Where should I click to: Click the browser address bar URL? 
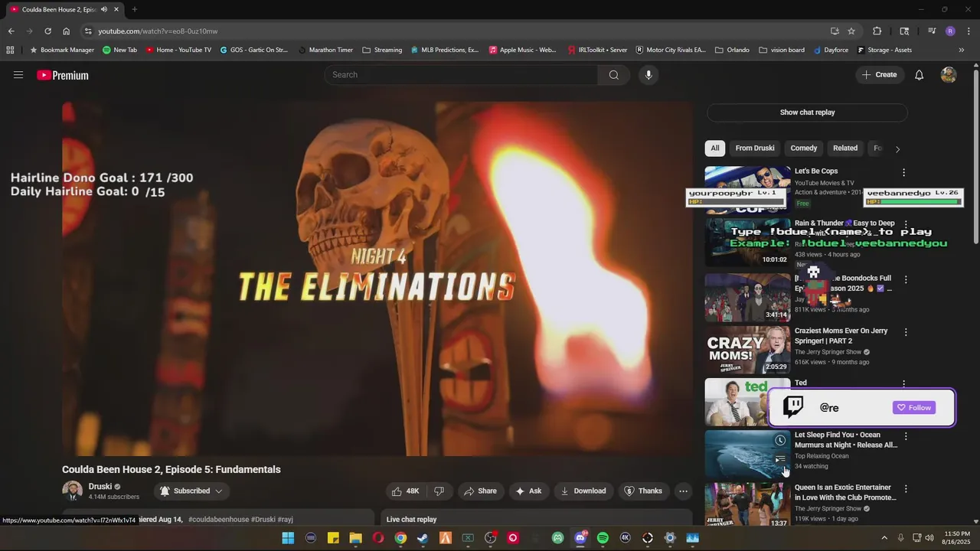(158, 31)
